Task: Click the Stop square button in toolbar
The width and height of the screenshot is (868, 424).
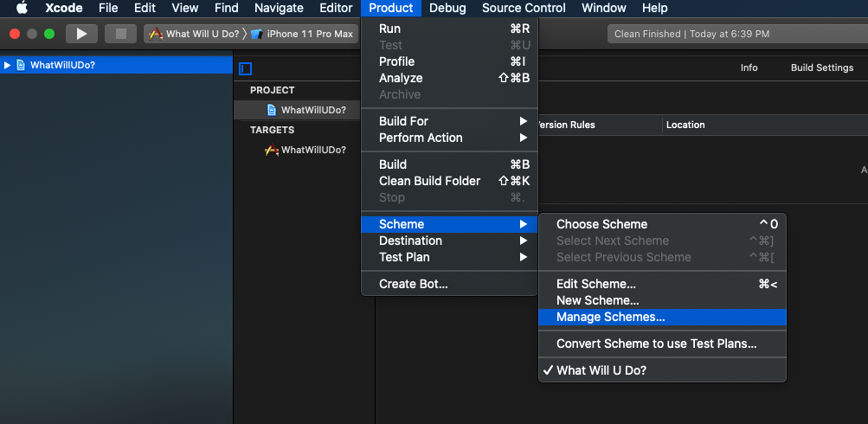Action: (x=120, y=34)
